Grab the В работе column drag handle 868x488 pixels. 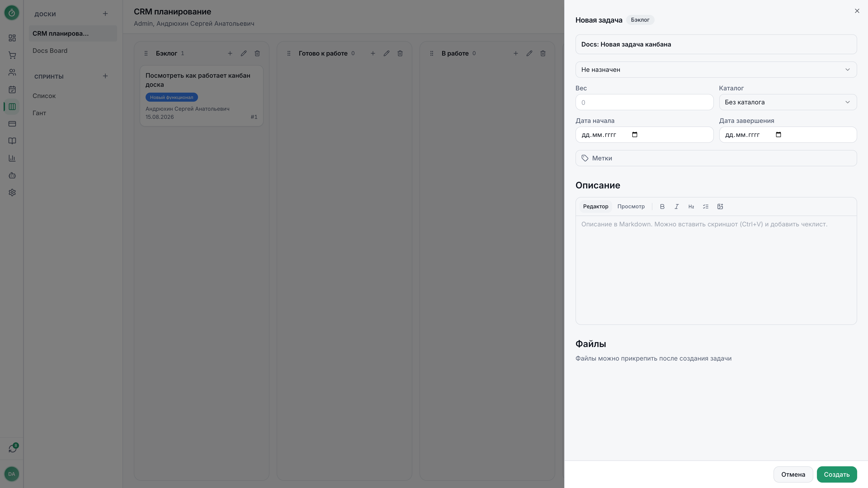tap(432, 54)
